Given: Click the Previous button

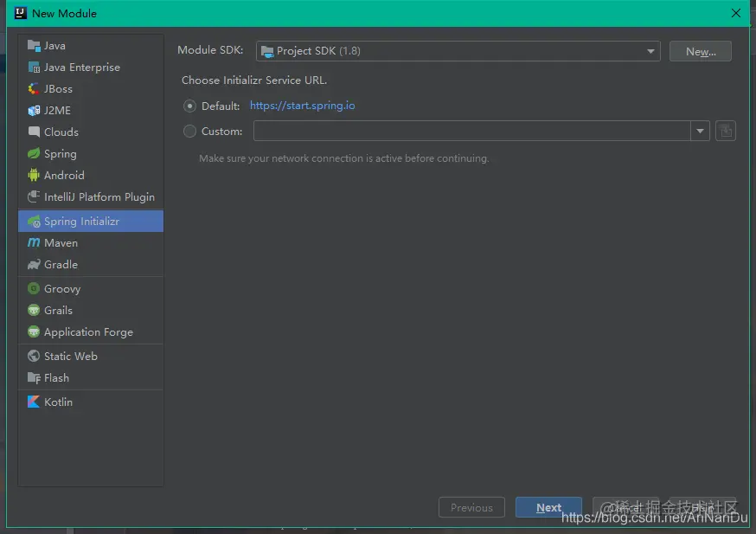Looking at the screenshot, I should point(471,507).
